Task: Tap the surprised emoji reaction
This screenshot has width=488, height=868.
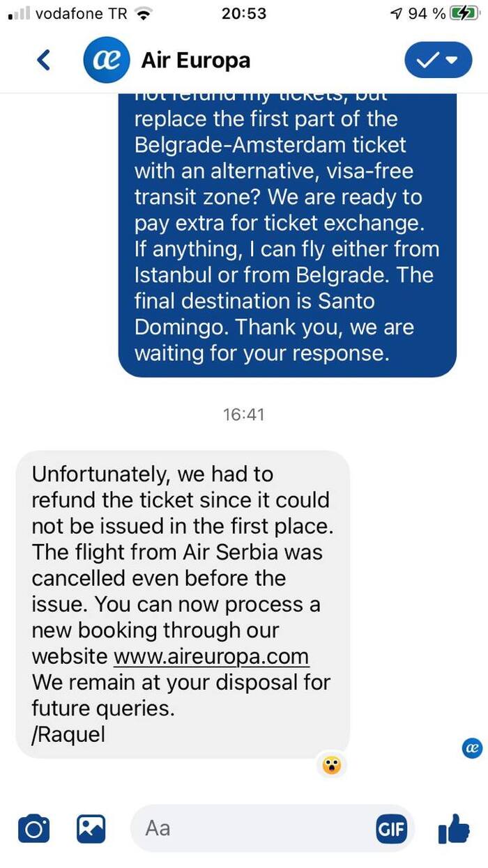Action: 332,767
